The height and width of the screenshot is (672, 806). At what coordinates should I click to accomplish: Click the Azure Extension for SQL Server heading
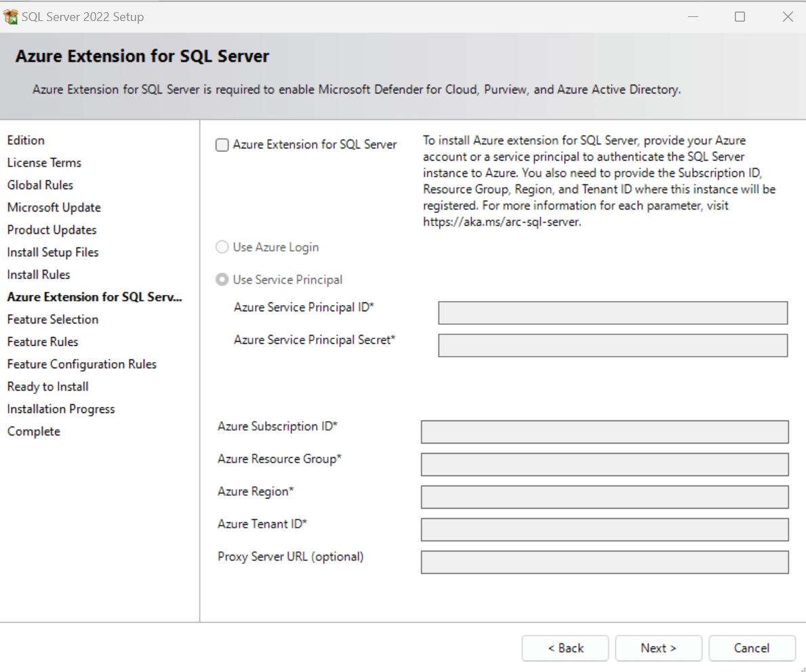142,56
